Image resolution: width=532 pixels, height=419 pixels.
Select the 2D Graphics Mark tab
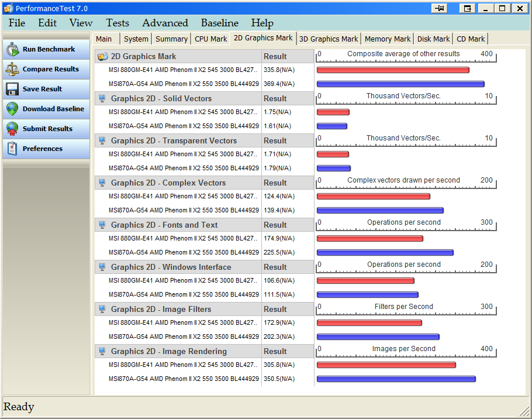click(263, 38)
